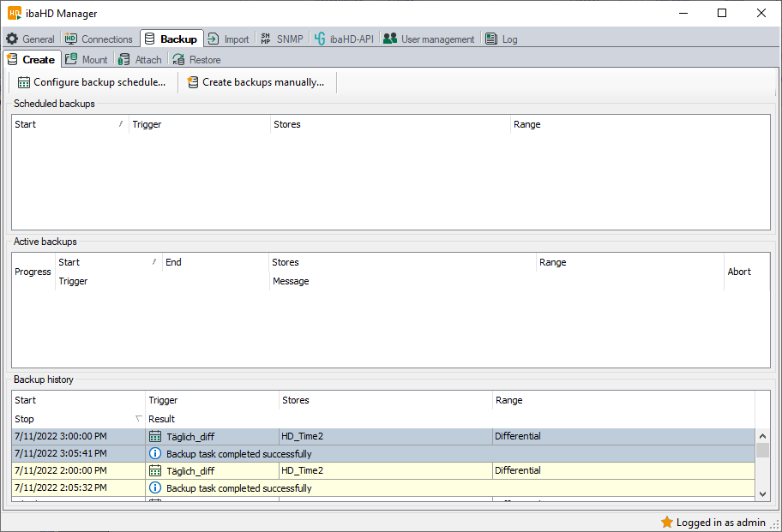The image size is (782, 532).
Task: Switch to the Connections tab
Action: (99, 39)
